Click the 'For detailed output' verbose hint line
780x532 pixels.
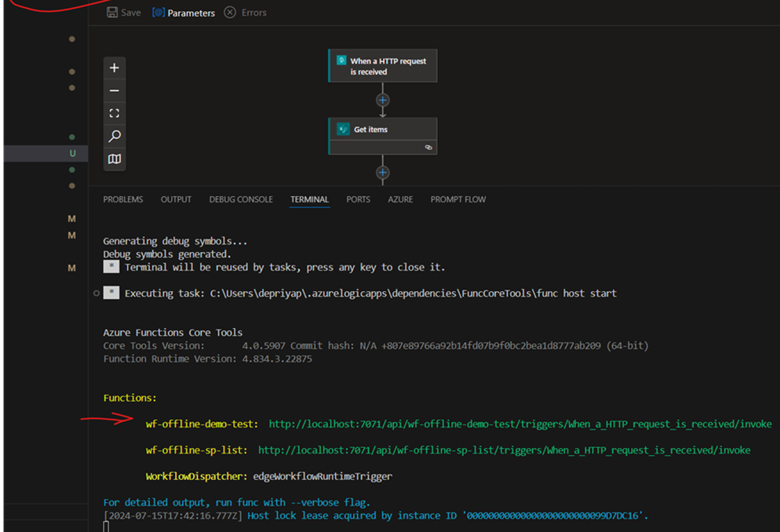coord(237,503)
